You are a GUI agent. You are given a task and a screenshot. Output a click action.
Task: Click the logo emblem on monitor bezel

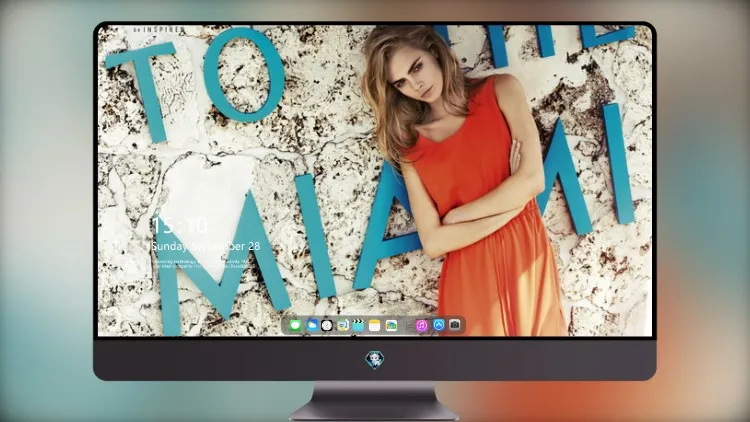(375, 359)
